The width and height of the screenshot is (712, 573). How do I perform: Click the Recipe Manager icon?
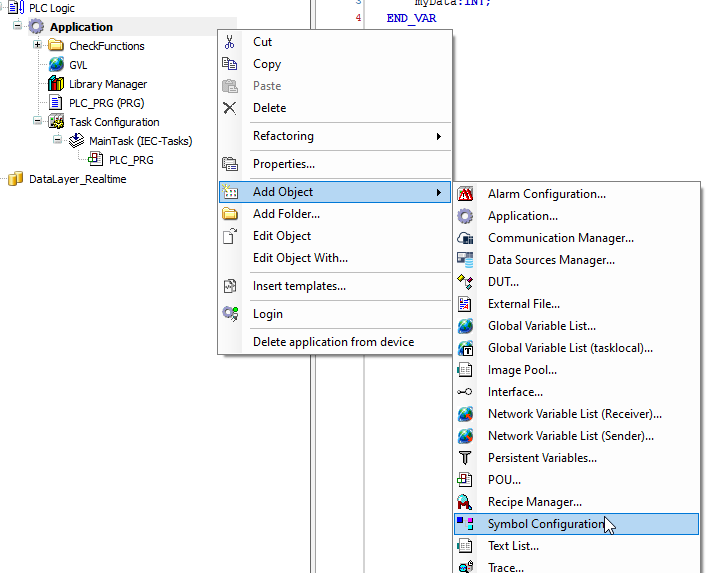465,502
